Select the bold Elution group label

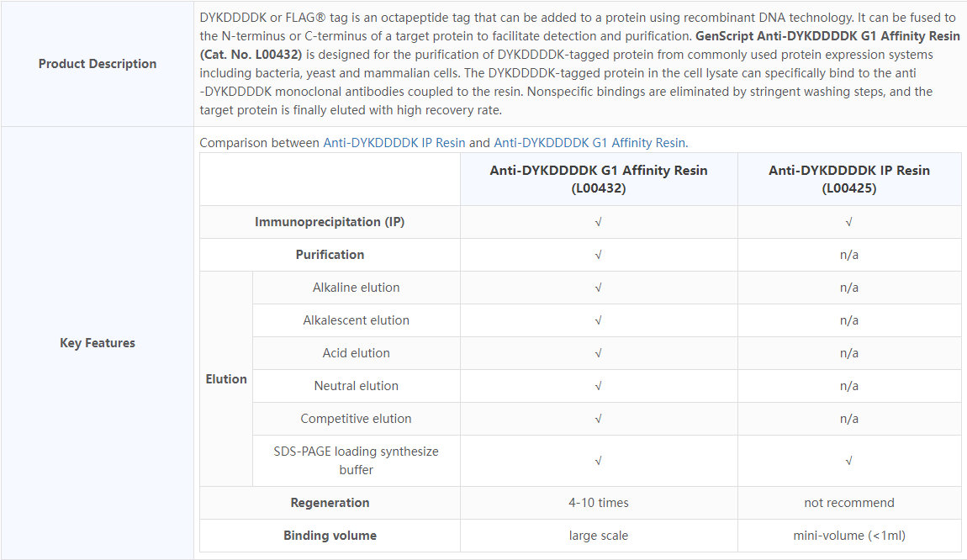[226, 379]
